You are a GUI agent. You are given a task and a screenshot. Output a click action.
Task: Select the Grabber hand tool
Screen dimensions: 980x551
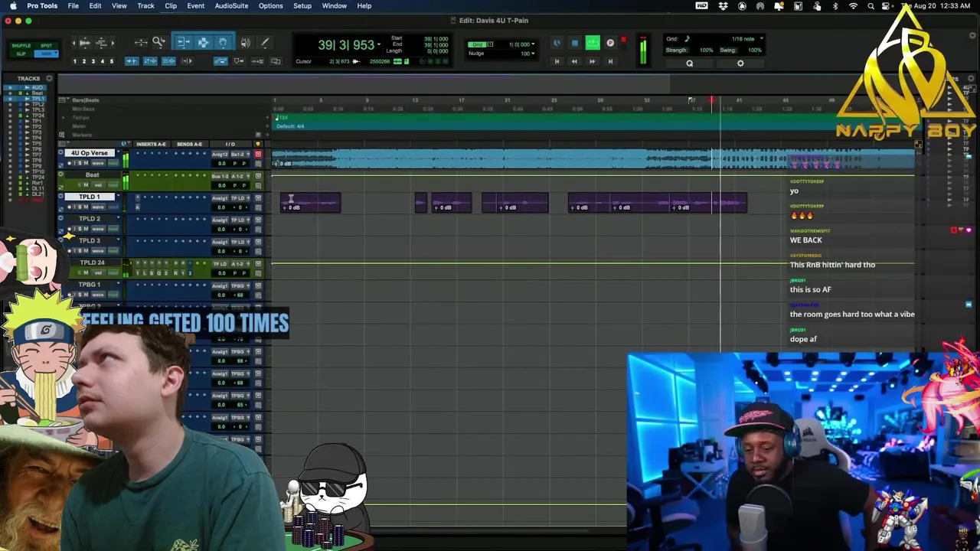(x=223, y=43)
